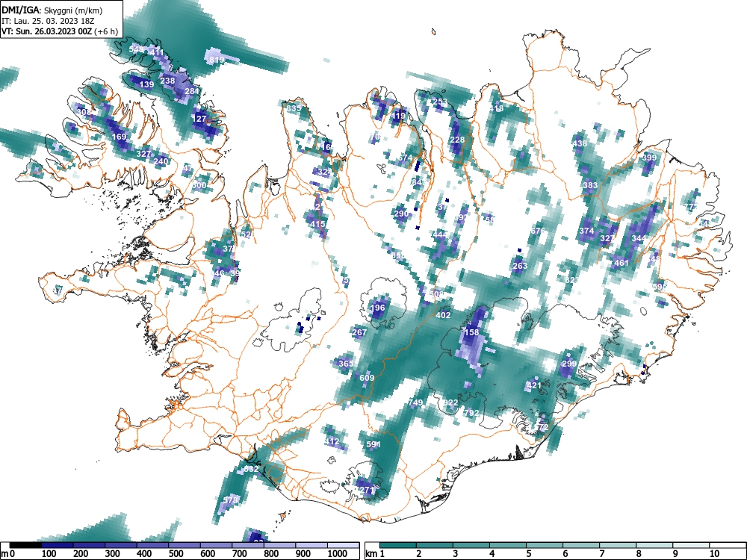Click the '(+6 h)' forecast offset text
The height and width of the screenshot is (560, 747).
(x=106, y=31)
